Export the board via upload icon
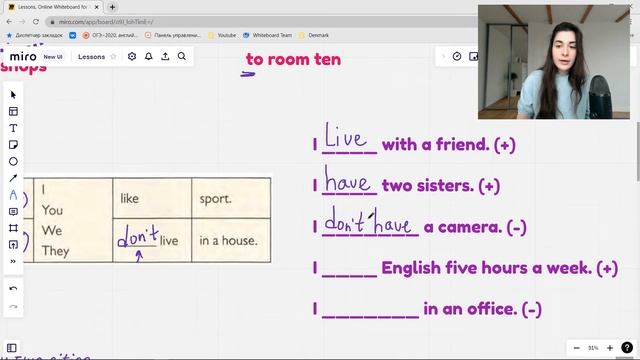This screenshot has height=360, width=640. coord(165,56)
